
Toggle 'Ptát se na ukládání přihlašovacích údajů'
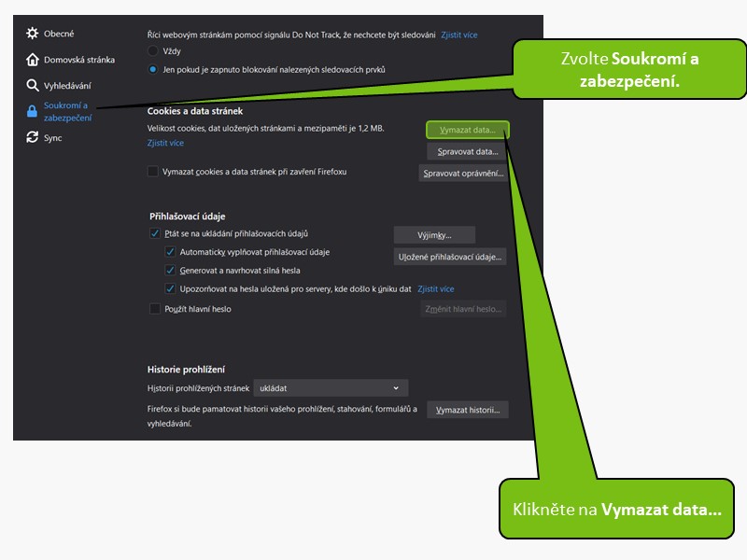point(155,233)
